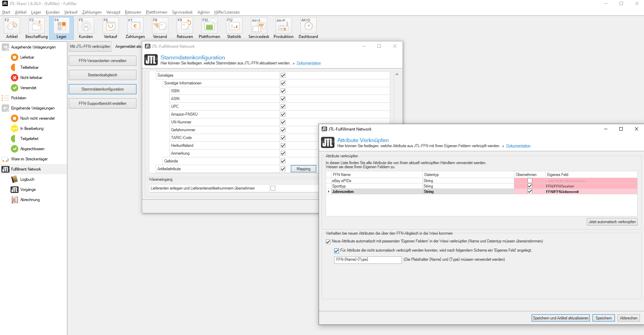This screenshot has width=644, height=335.
Task: Open Dokumentation link in Attribute Verknüpfen
Action: [518, 146]
